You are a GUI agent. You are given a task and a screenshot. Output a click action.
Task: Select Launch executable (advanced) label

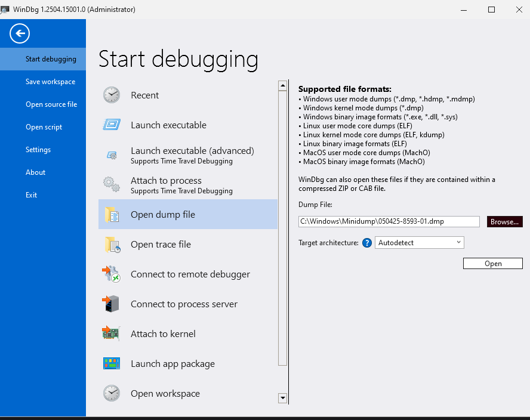pyautogui.click(x=192, y=151)
